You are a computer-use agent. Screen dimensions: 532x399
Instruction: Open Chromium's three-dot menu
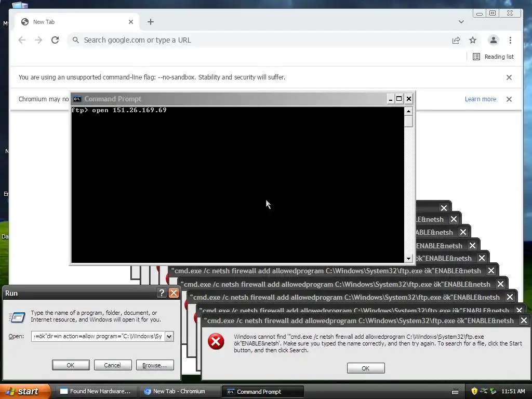coord(510,40)
